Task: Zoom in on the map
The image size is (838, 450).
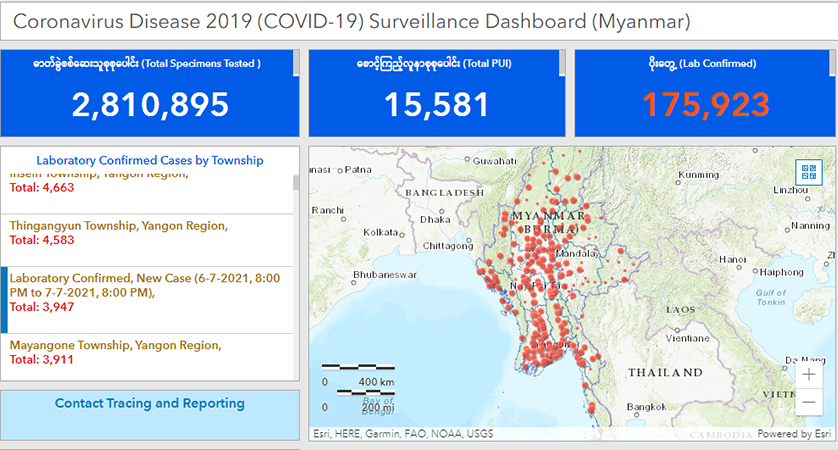Action: 809,375
